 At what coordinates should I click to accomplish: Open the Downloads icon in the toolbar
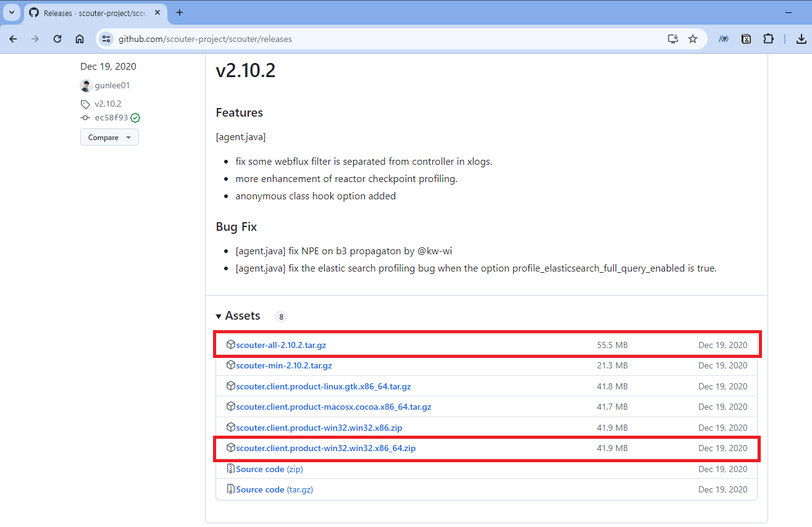801,38
